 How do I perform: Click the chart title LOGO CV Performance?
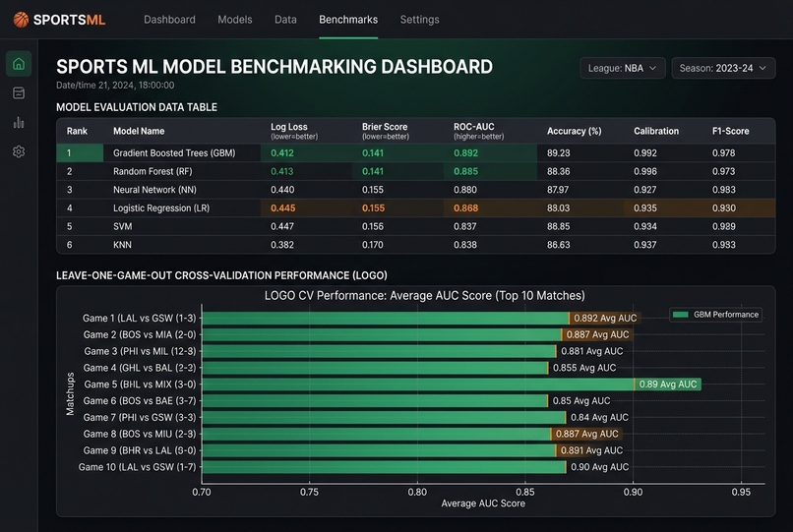coord(425,295)
